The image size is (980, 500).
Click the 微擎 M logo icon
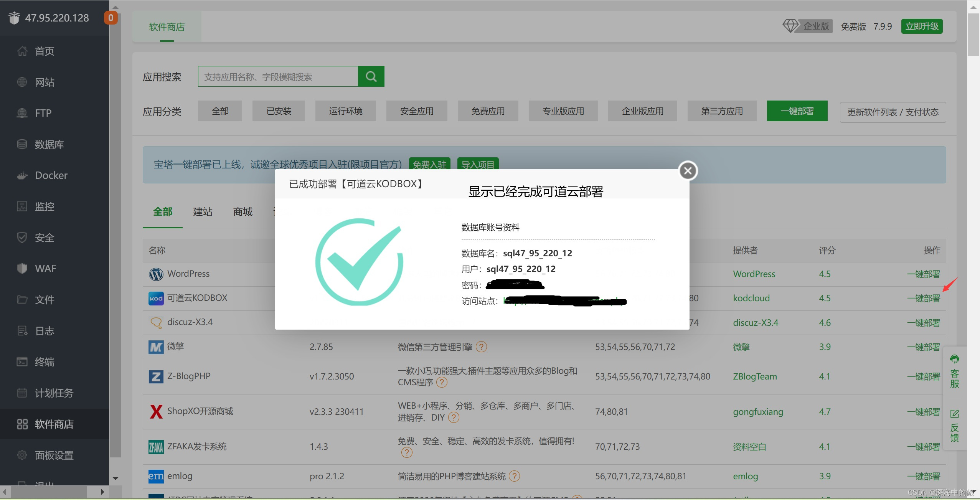[x=156, y=347]
